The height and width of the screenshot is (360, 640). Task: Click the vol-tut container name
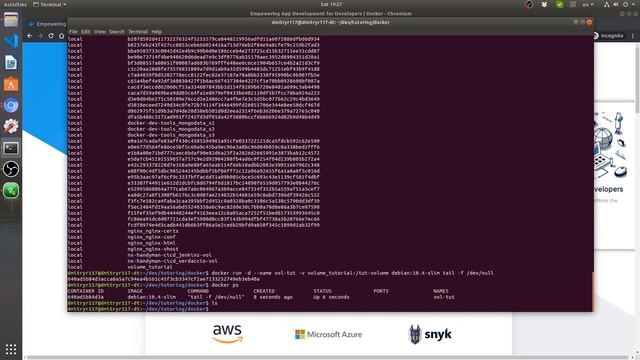[444, 297]
